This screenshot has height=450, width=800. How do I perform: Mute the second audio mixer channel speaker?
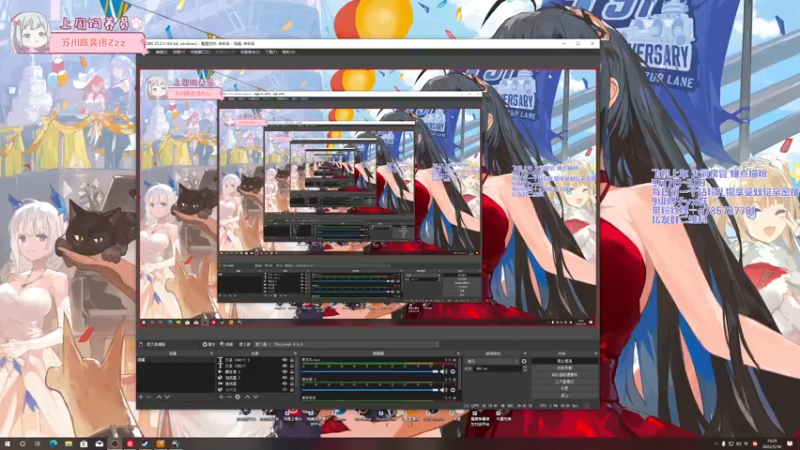(x=444, y=390)
